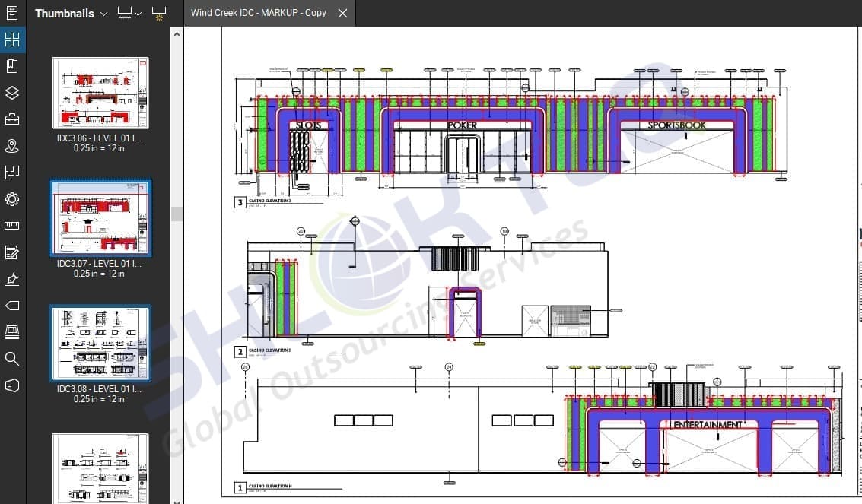Click the 'IDC3.07 - LEVEL 01 I...' label
This screenshot has width=862, height=504.
pos(99,264)
